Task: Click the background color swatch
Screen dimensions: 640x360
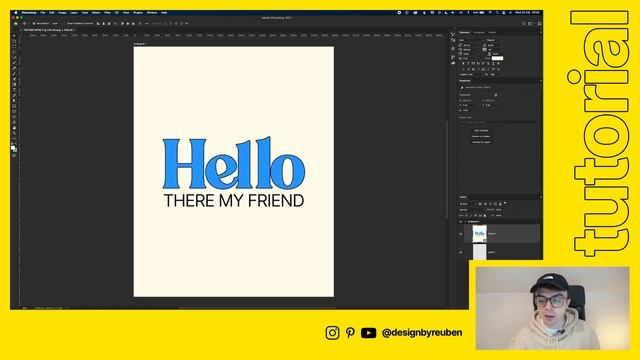Action: [15, 150]
